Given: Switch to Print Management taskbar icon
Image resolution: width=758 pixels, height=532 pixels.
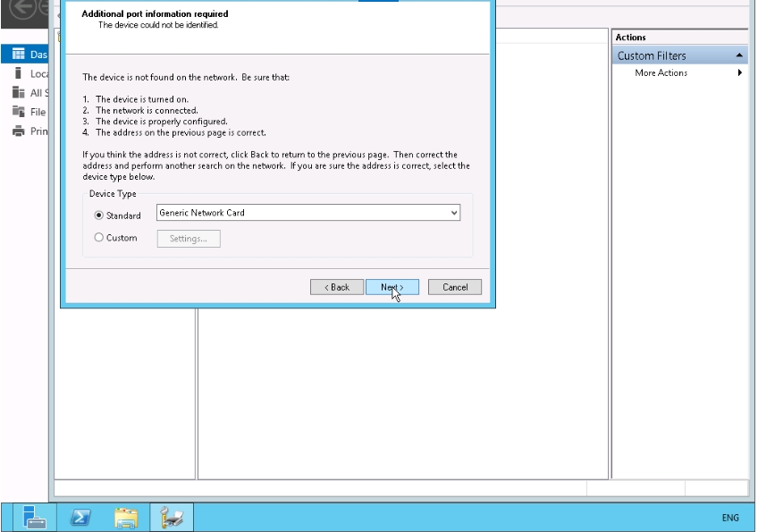Looking at the screenshot, I should click(x=172, y=517).
